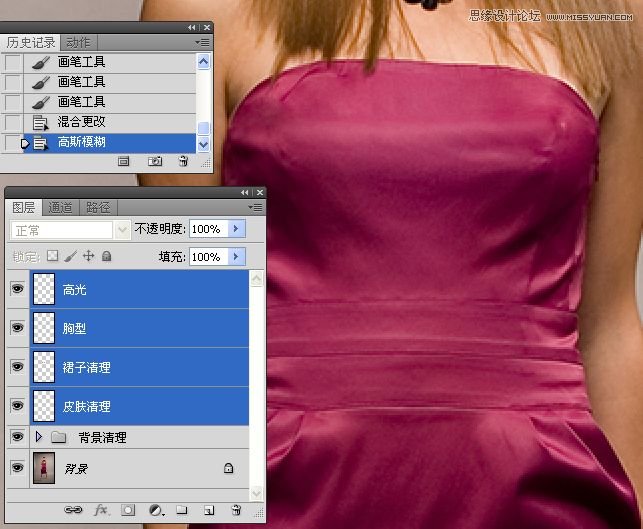Create new fill or adjustment layer icon
Viewport: 643px width, 529px height.
coord(156,510)
